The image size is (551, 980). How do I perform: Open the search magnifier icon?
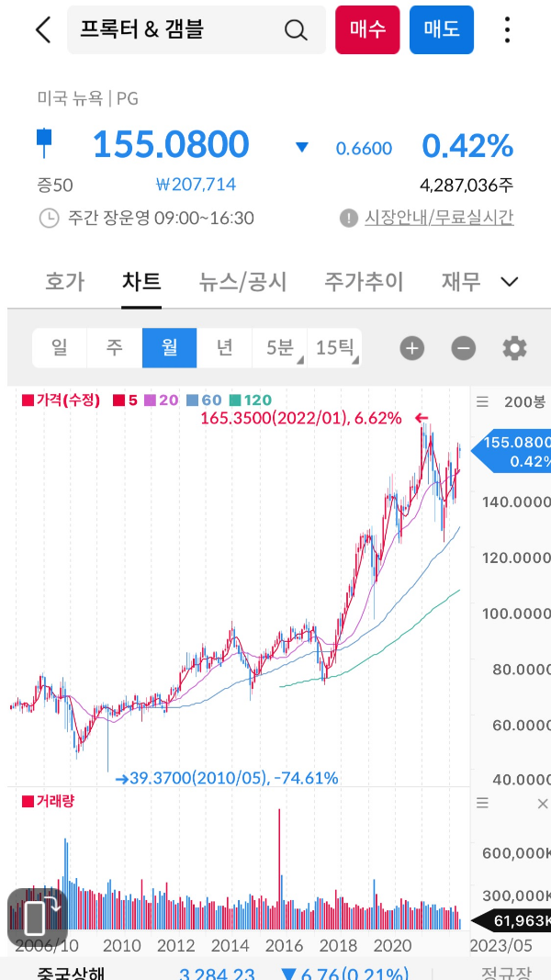pos(296,29)
